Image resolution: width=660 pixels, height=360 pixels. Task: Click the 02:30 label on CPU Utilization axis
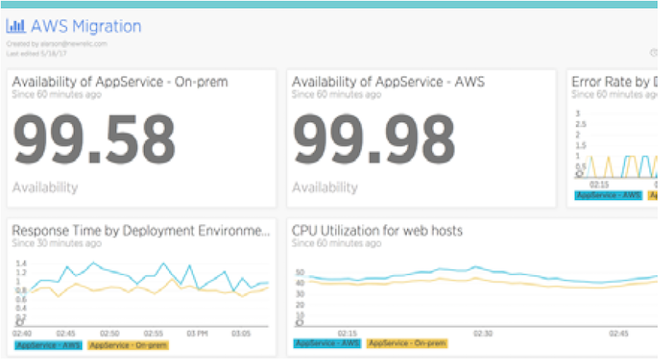483,333
